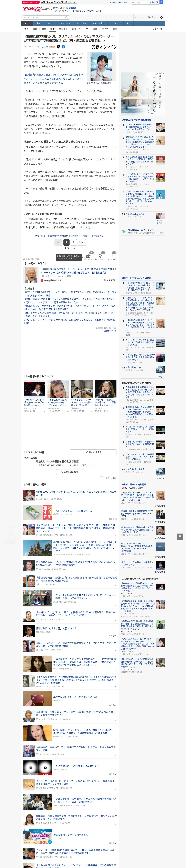Open 経済 active category tab
The image size is (186, 868).
pos(52,29)
